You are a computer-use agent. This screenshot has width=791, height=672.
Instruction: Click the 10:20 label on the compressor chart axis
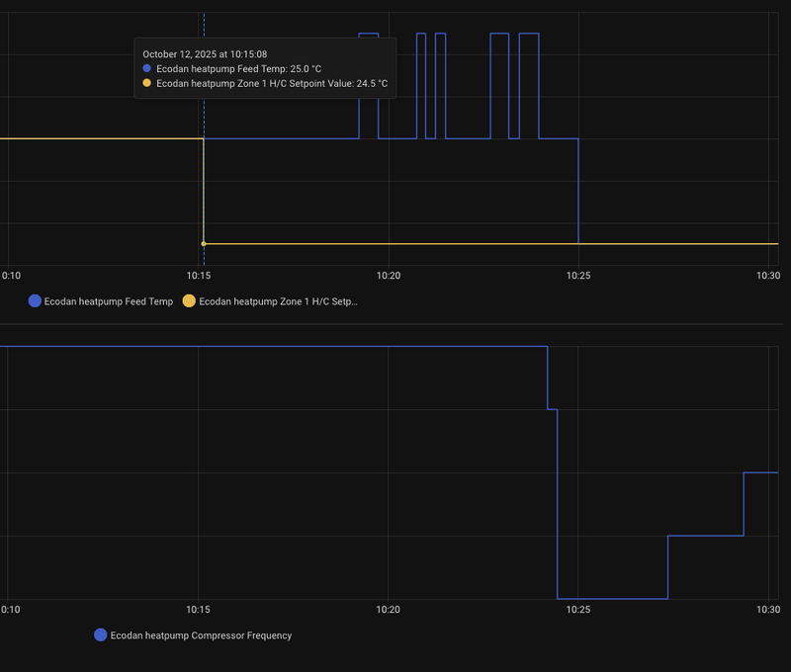pos(389,610)
